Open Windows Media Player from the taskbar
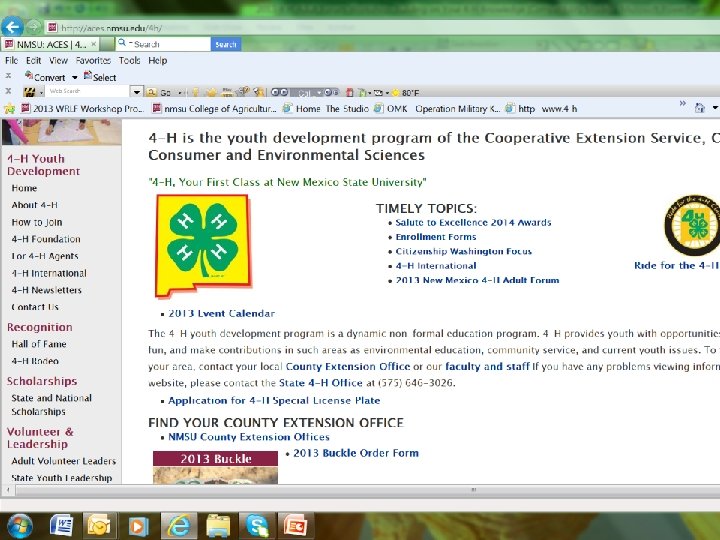 coord(138,526)
